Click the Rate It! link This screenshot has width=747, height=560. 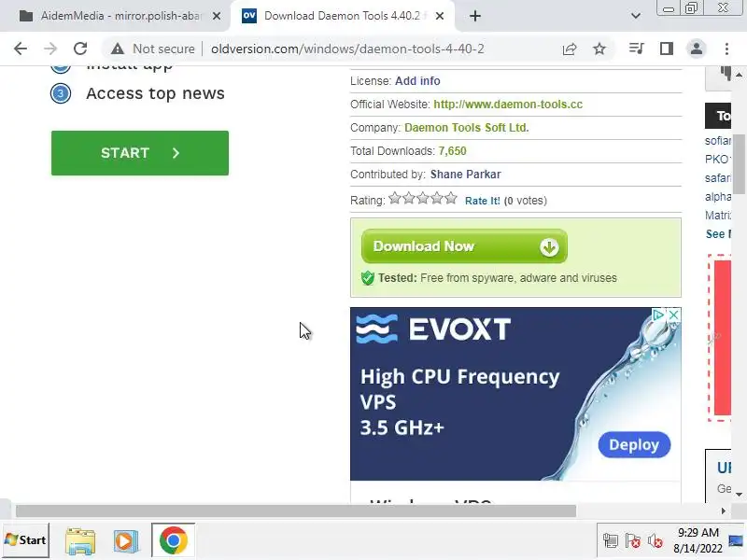(482, 201)
